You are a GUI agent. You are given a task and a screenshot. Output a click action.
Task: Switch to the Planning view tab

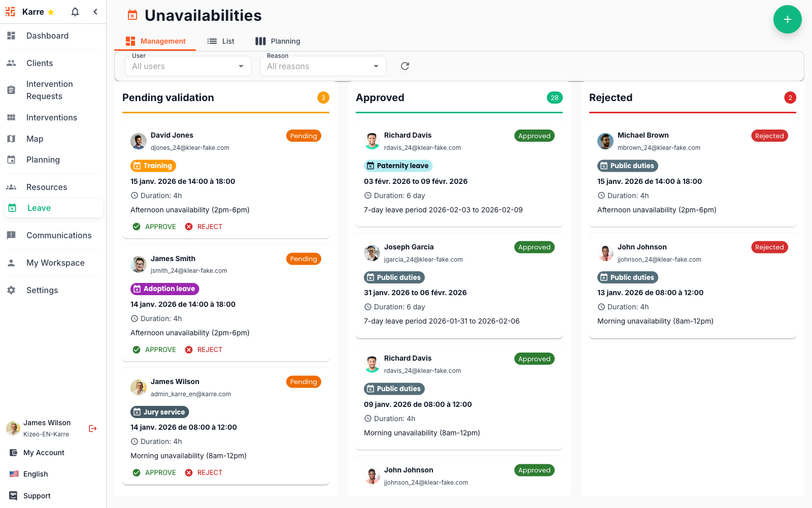click(278, 41)
